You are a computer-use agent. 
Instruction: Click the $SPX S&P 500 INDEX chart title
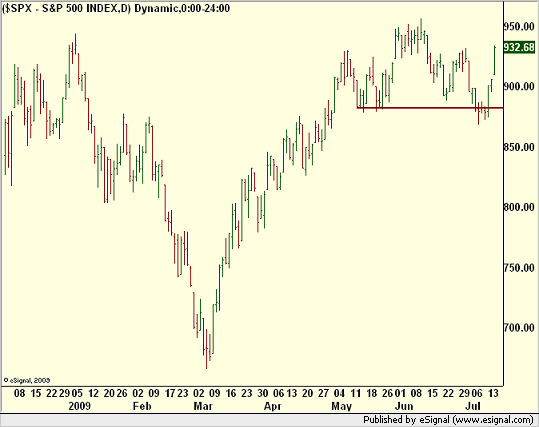coord(116,8)
